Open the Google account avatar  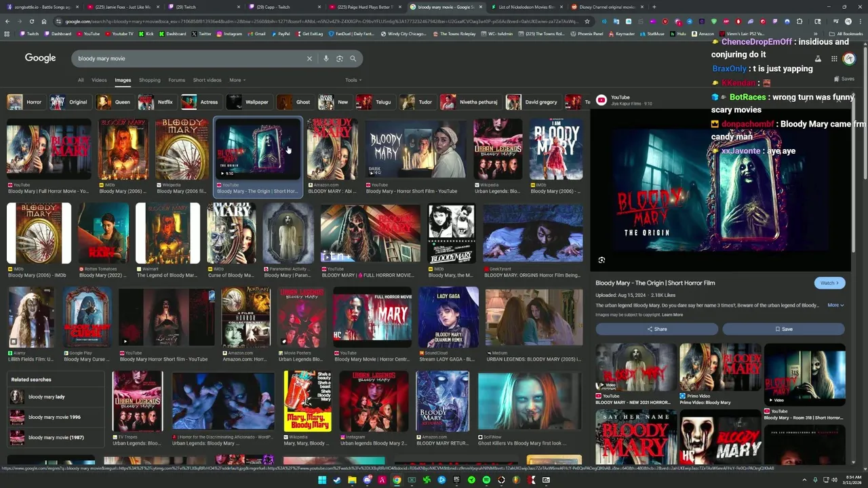(849, 58)
